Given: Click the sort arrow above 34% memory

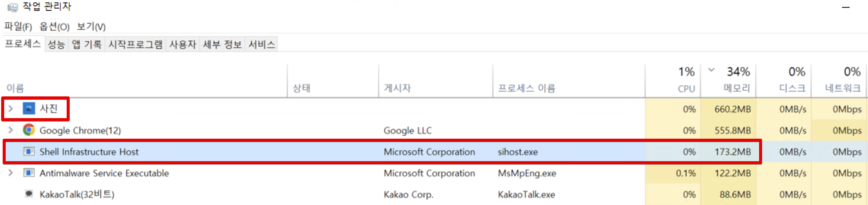Looking at the screenshot, I should [711, 70].
